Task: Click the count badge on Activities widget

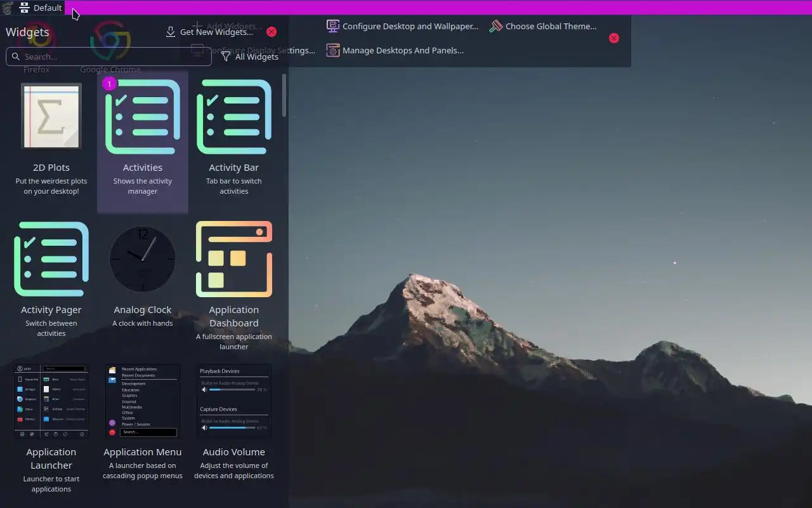Action: pyautogui.click(x=109, y=84)
